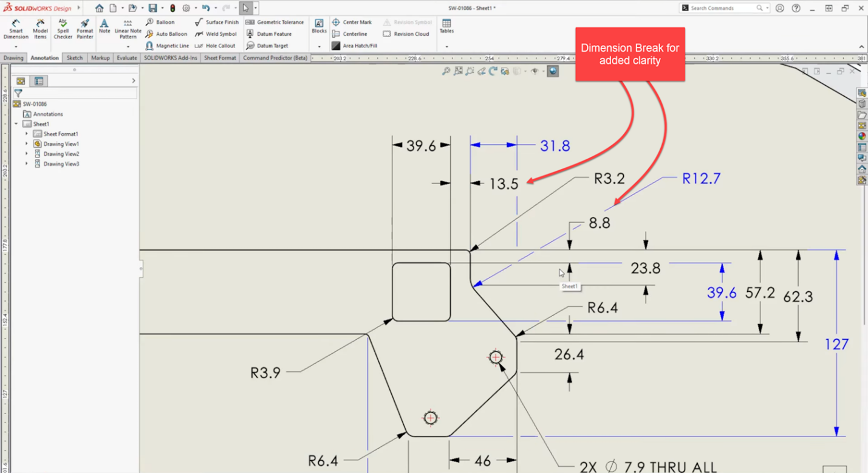The height and width of the screenshot is (473, 868).
Task: Toggle the selected view-display sphere icon
Action: pyautogui.click(x=553, y=71)
